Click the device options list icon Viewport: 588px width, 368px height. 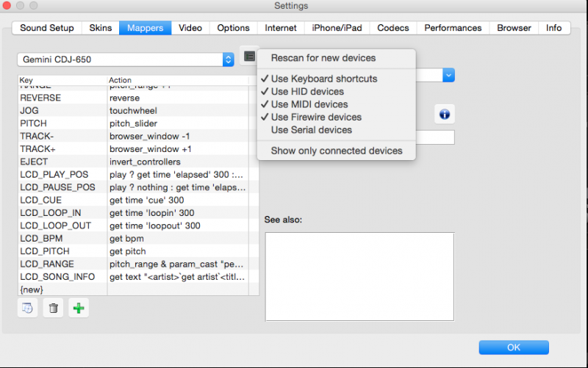point(248,56)
